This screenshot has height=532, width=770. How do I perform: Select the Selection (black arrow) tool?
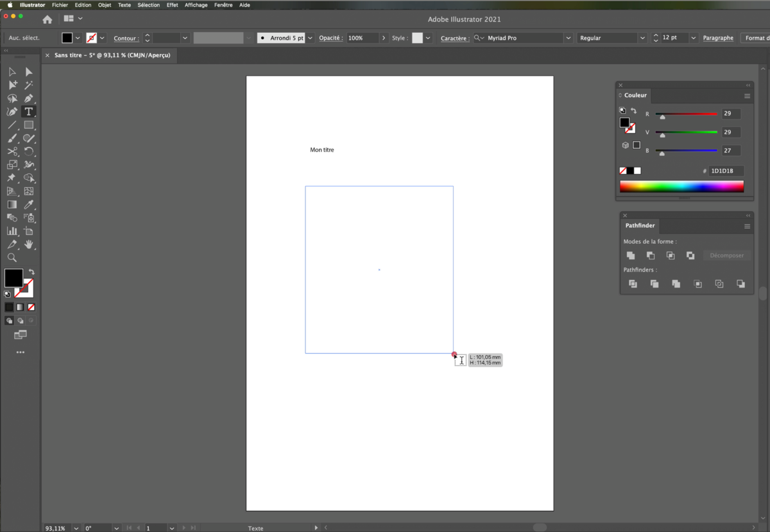12,72
